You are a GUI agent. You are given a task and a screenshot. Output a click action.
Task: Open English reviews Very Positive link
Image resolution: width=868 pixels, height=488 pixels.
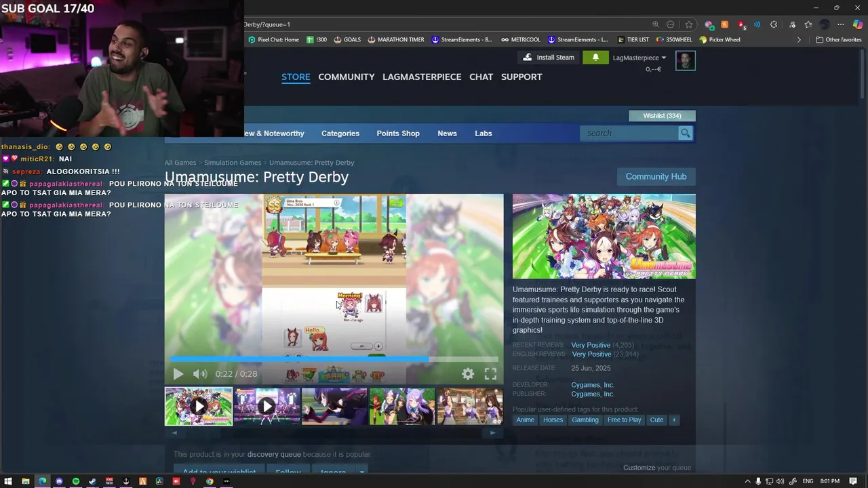591,354
